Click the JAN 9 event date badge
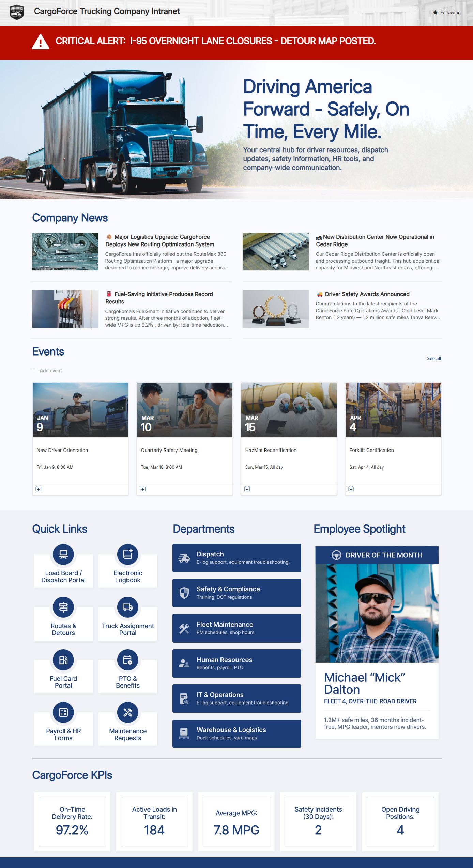 coord(42,424)
